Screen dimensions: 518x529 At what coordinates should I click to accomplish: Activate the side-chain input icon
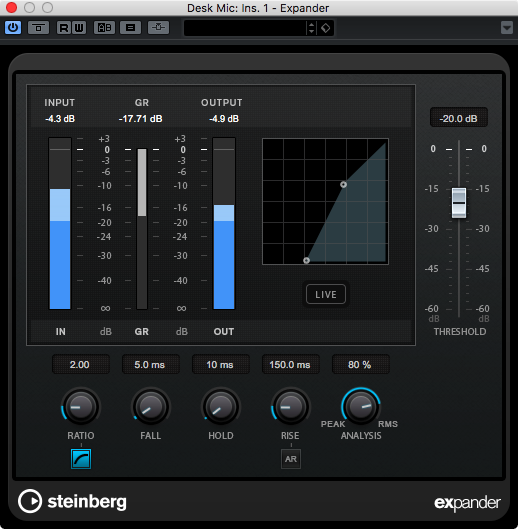coord(158,28)
